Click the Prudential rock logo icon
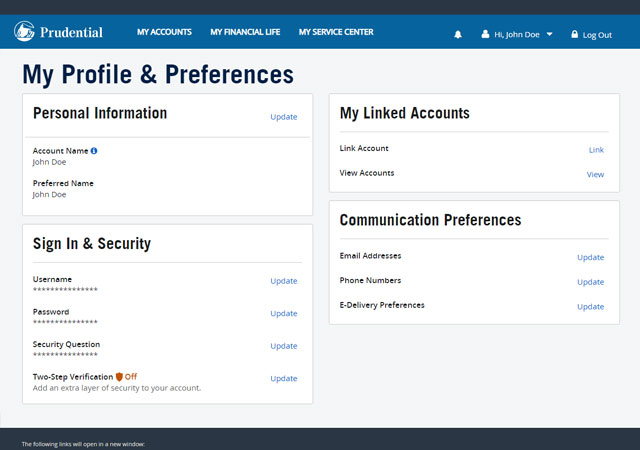 click(x=24, y=31)
